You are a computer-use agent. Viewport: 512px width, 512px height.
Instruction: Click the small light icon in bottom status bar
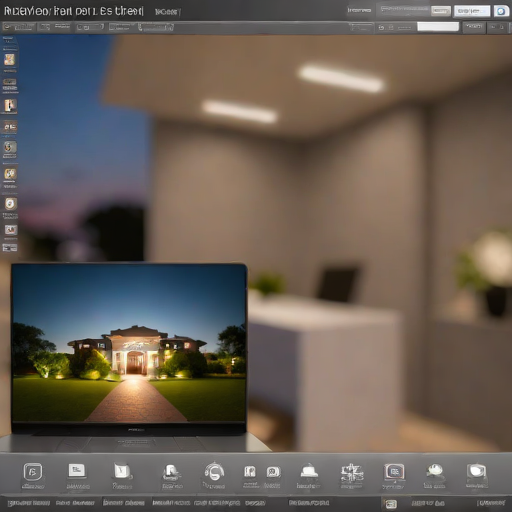390,503
